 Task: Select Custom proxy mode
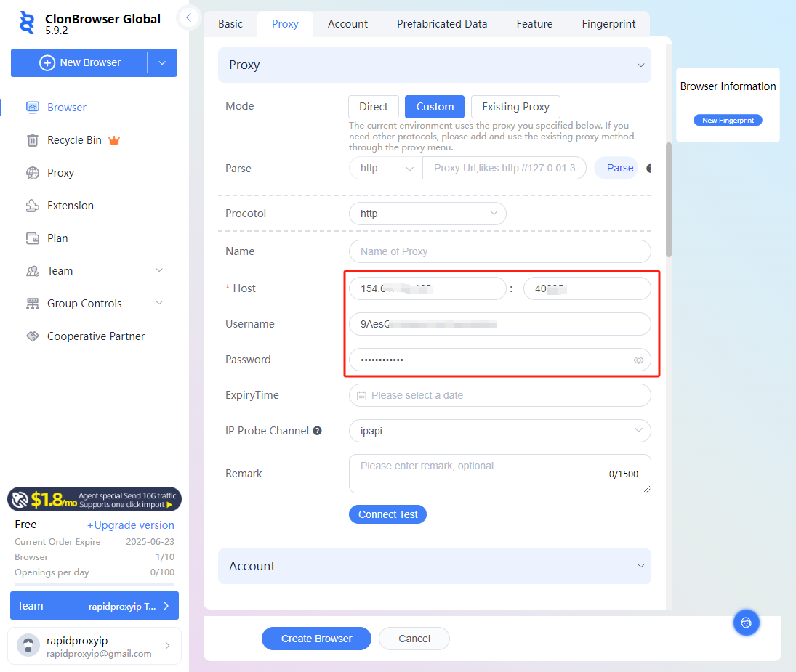tap(435, 107)
